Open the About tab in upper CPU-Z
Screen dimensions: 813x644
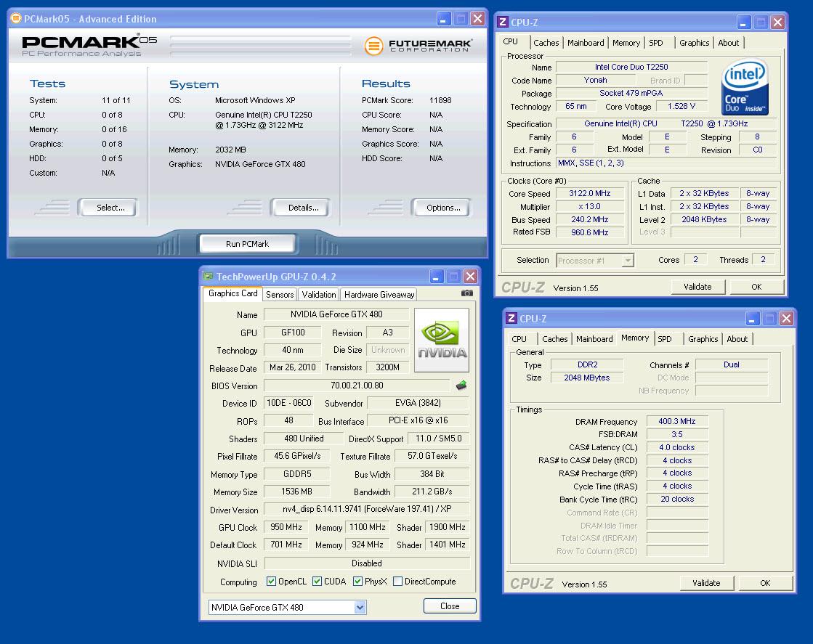point(729,43)
